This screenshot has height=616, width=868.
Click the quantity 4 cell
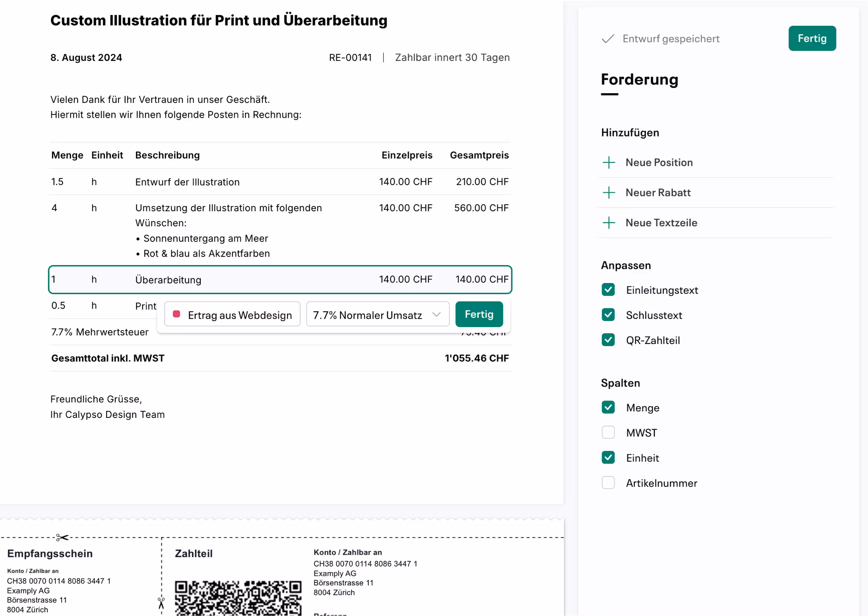[x=54, y=208]
